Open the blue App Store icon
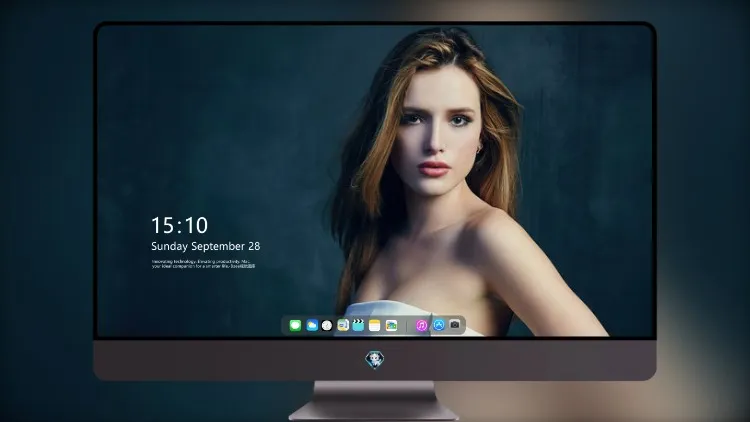Image resolution: width=750 pixels, height=422 pixels. 439,325
